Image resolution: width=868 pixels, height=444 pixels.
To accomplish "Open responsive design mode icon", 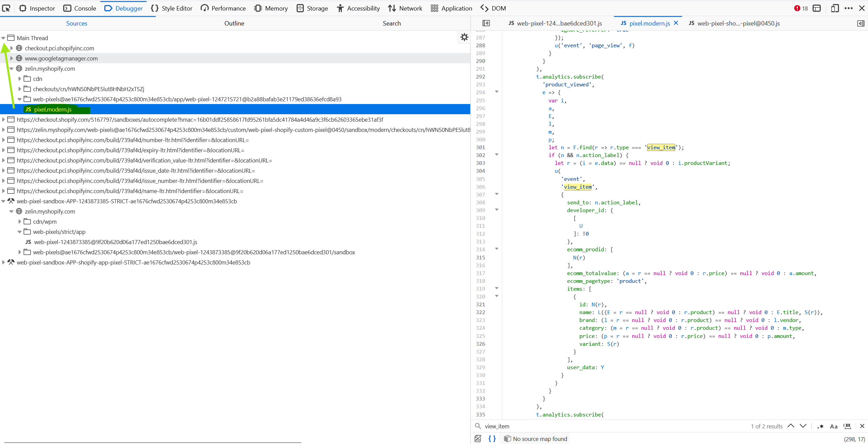I will 834,8.
